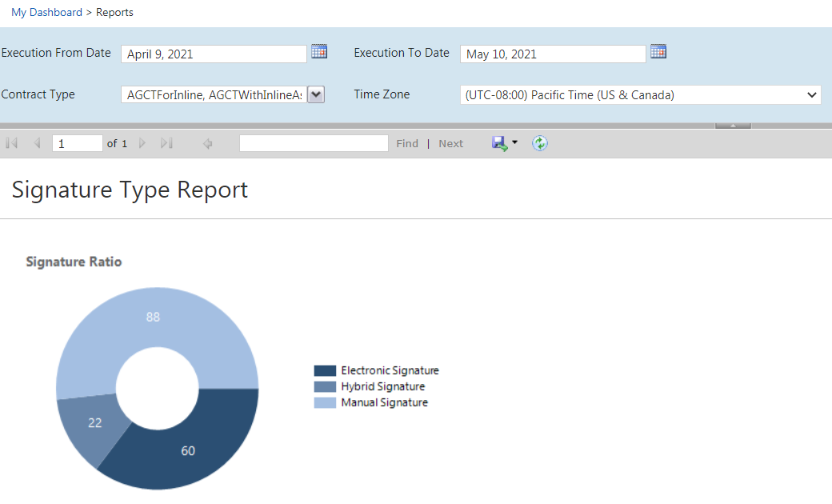Click into the Execution From Date field
This screenshot has width=832, height=504.
(214, 54)
